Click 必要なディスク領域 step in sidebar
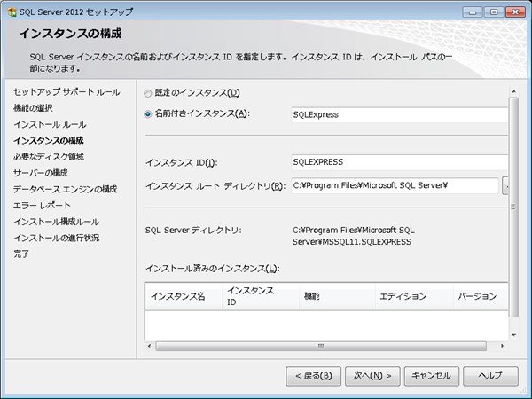Viewport: 532px width, 399px height. pos(49,157)
